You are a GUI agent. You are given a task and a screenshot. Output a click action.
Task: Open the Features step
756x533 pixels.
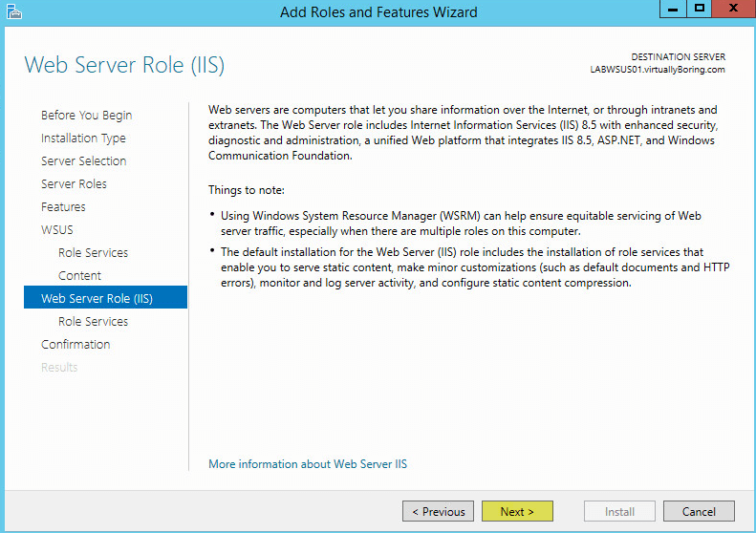pos(63,206)
